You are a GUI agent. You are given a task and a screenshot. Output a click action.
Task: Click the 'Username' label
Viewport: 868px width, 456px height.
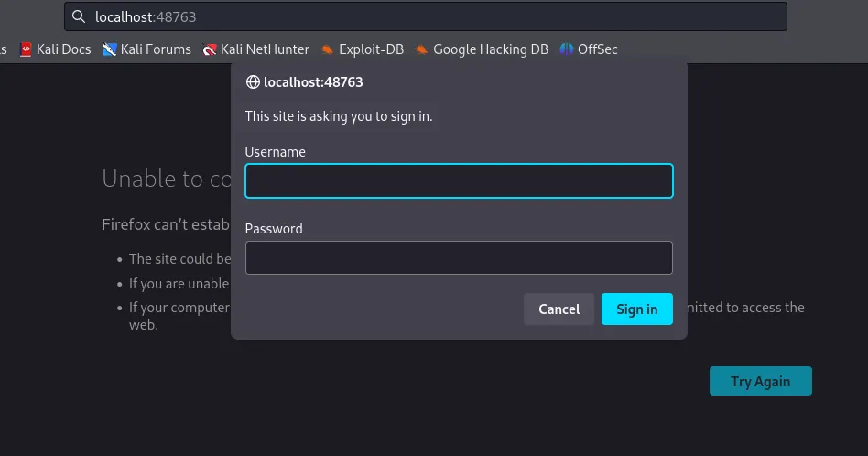[x=275, y=152]
